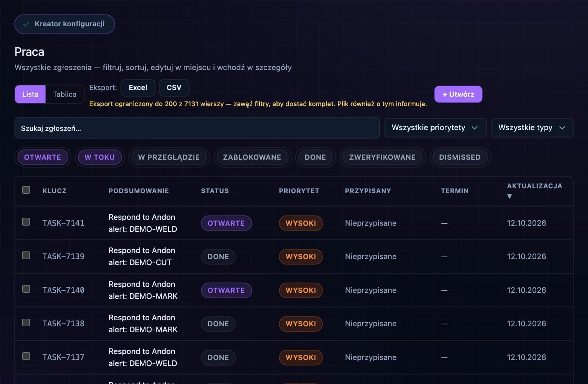The height and width of the screenshot is (384, 588).
Task: Switch to Tablica view
Action: coord(64,94)
